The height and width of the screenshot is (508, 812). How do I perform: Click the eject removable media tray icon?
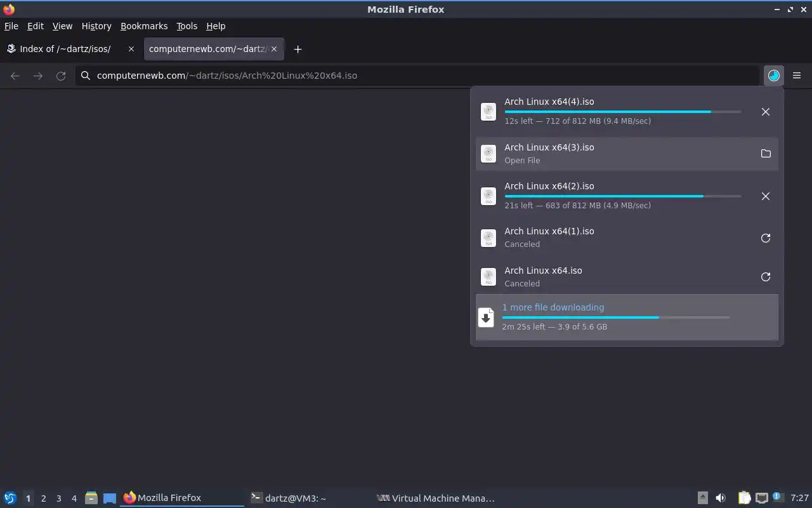[x=702, y=498]
